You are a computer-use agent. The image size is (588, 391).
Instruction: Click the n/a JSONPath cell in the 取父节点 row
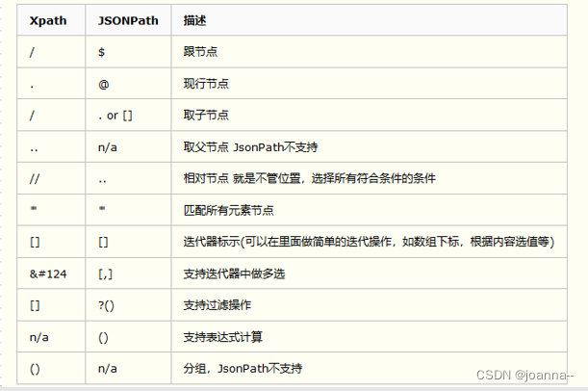click(128, 146)
